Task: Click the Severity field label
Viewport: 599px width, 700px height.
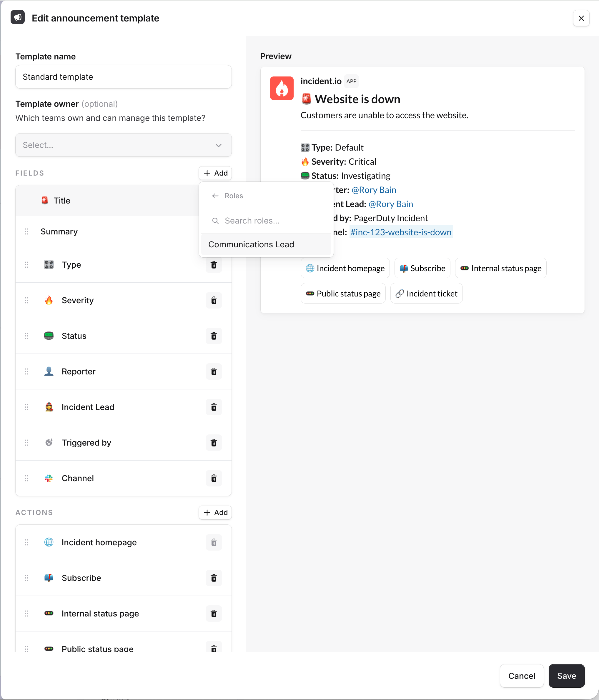Action: [x=78, y=300]
